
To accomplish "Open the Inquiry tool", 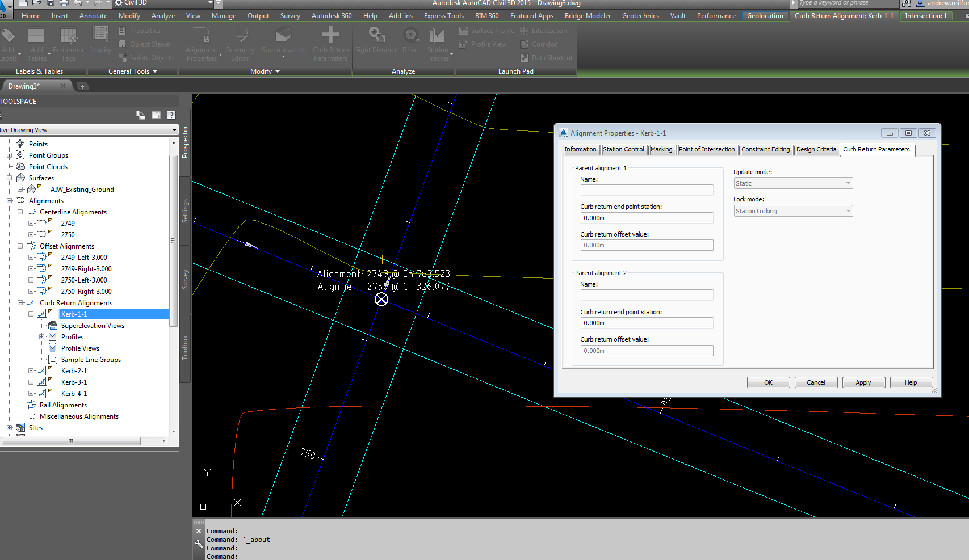I will 100,41.
